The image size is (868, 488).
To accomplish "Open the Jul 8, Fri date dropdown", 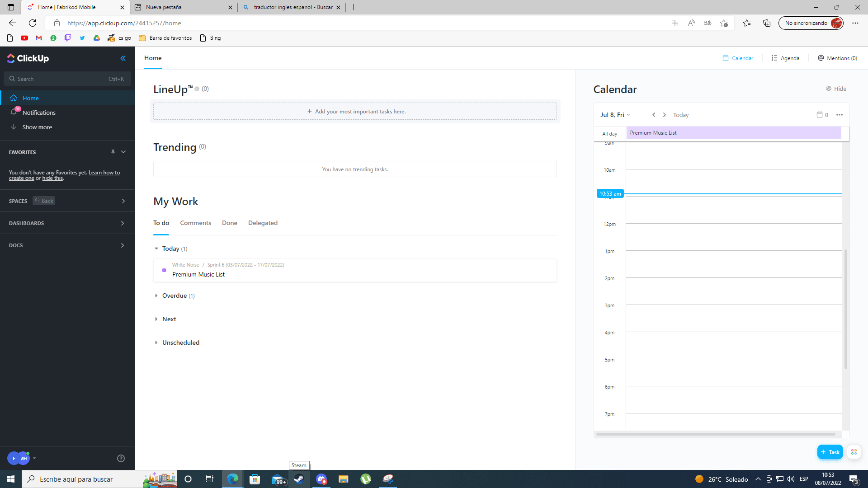I will 615,115.
